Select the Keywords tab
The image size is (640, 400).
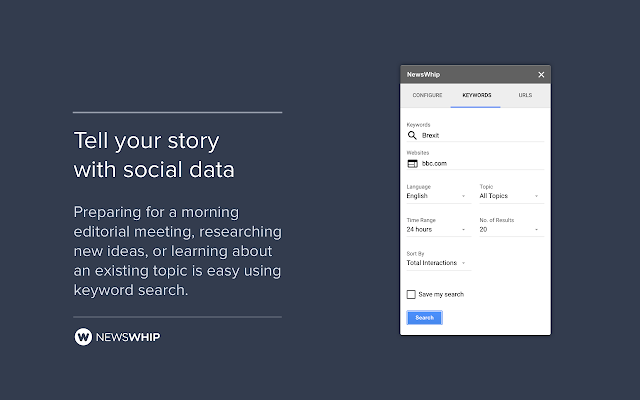tap(475, 95)
